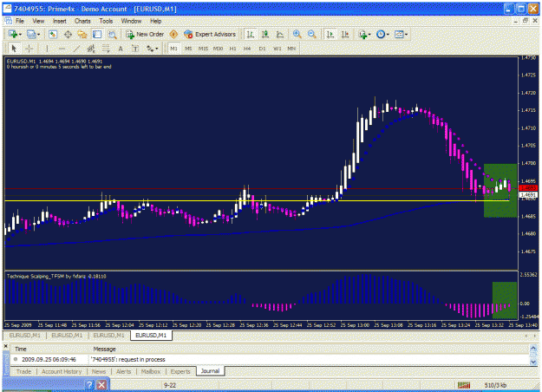Open the Tools menu

point(106,21)
